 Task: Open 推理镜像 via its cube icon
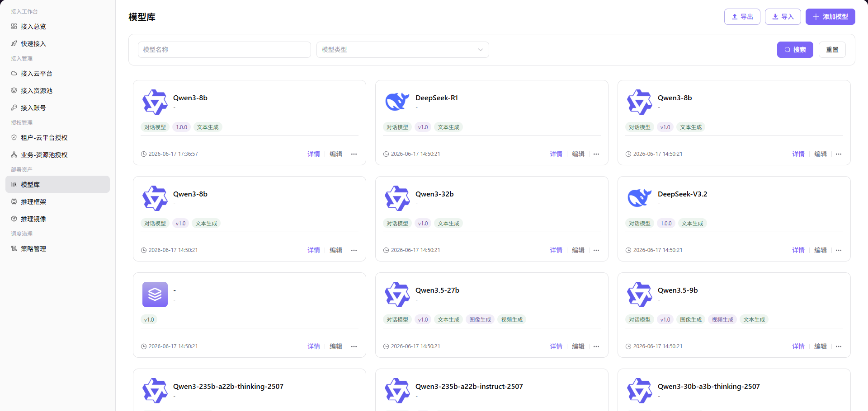coord(14,219)
